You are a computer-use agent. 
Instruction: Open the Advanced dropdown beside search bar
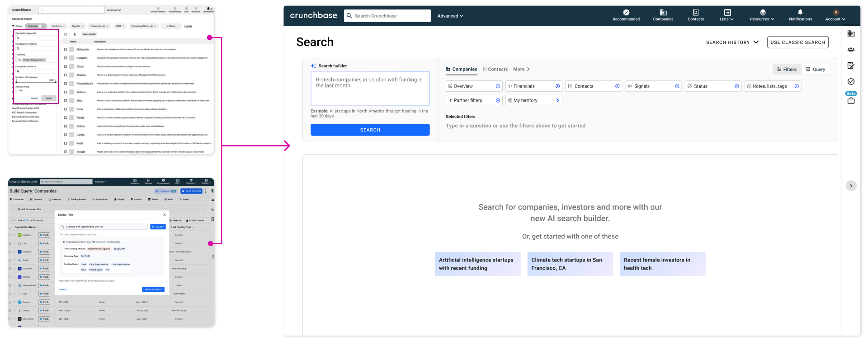(x=450, y=16)
